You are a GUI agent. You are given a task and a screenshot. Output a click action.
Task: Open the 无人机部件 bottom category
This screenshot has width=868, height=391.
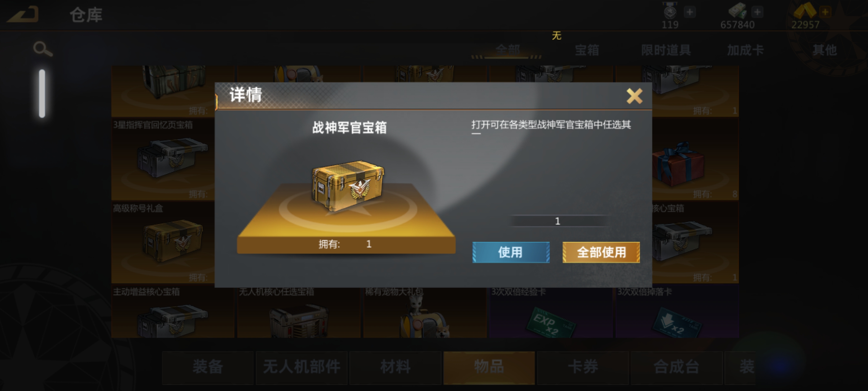(302, 367)
